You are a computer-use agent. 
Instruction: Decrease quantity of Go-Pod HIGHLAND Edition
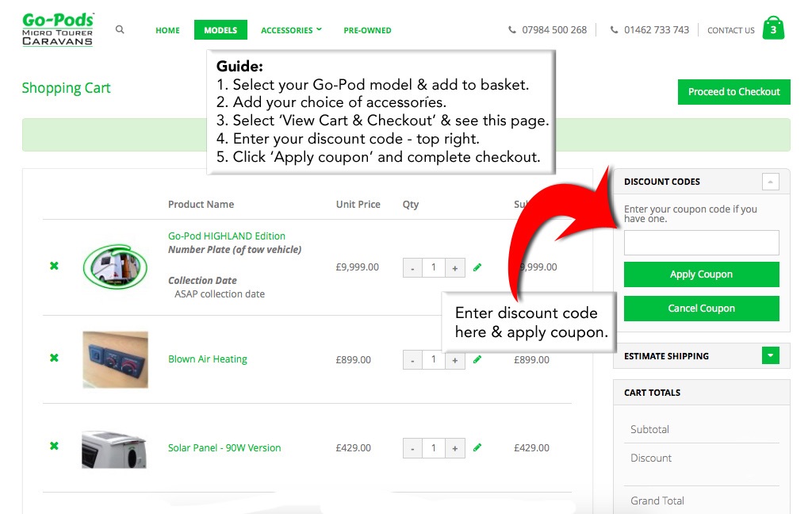(412, 268)
